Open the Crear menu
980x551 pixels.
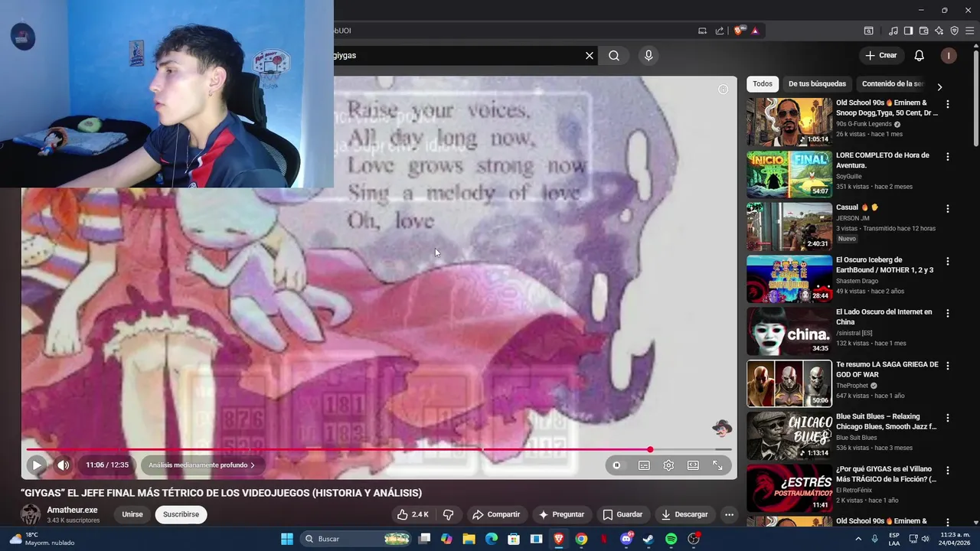coord(881,55)
